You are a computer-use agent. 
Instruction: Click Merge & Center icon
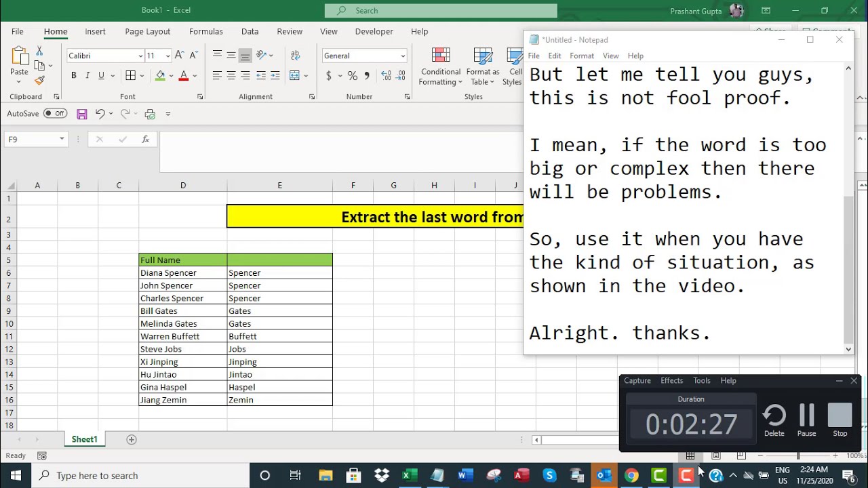(x=294, y=75)
